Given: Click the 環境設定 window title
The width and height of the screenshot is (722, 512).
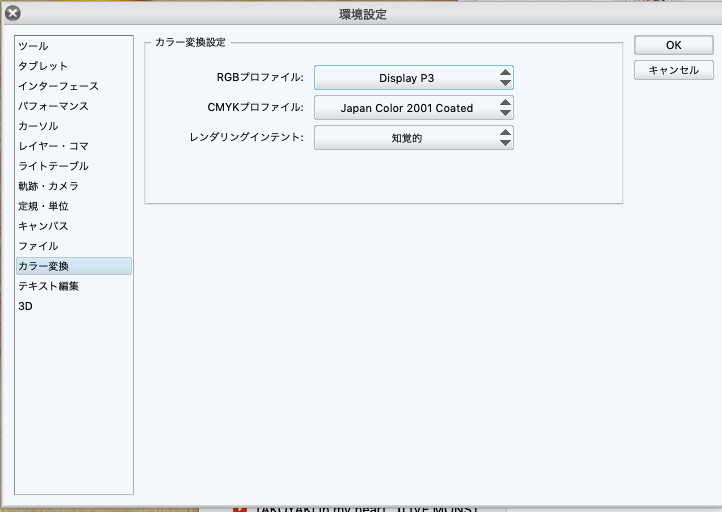Looking at the screenshot, I should point(363,14).
